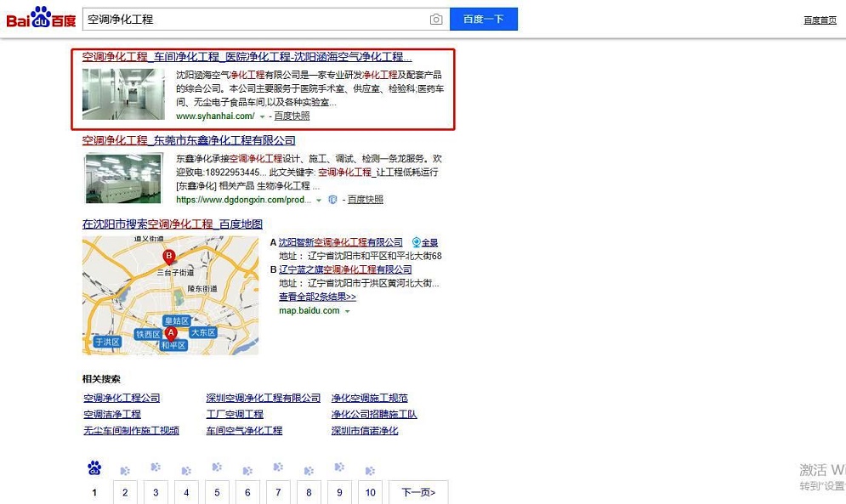Select 铁西区 label on the map
Screen dimensions: 846x504
[x=148, y=334]
